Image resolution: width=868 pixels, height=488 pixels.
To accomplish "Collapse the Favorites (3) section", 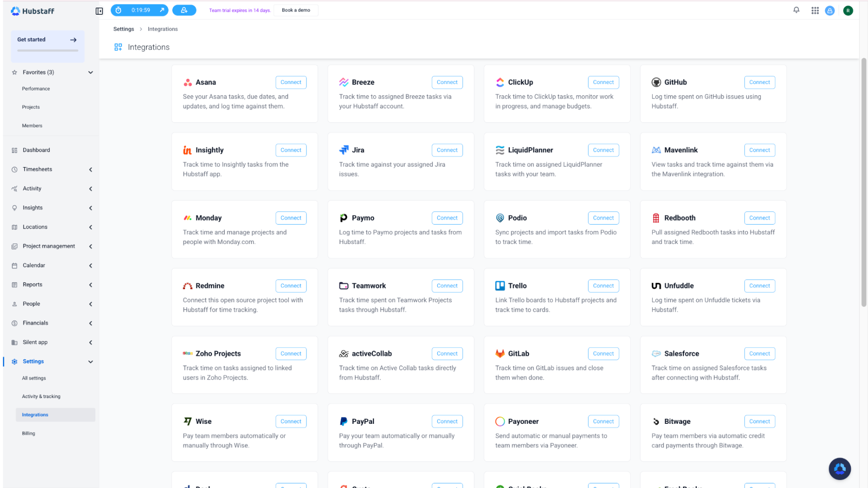I will tap(91, 72).
